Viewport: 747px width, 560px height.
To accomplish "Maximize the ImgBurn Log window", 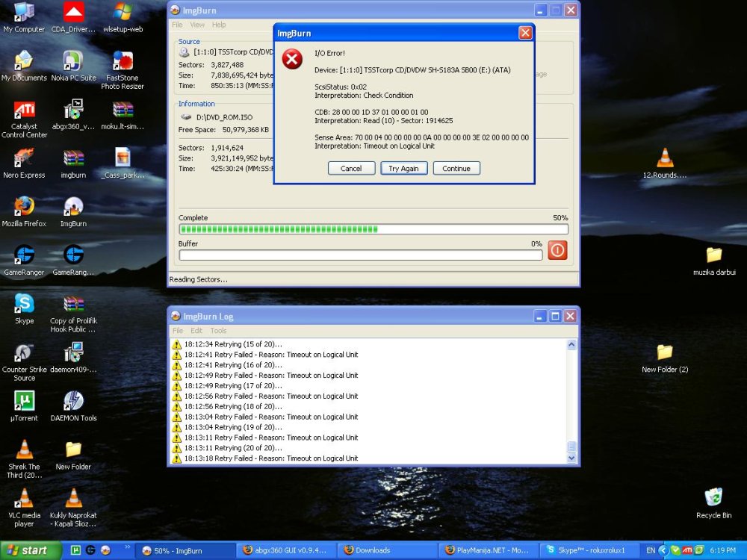I will pyautogui.click(x=555, y=316).
